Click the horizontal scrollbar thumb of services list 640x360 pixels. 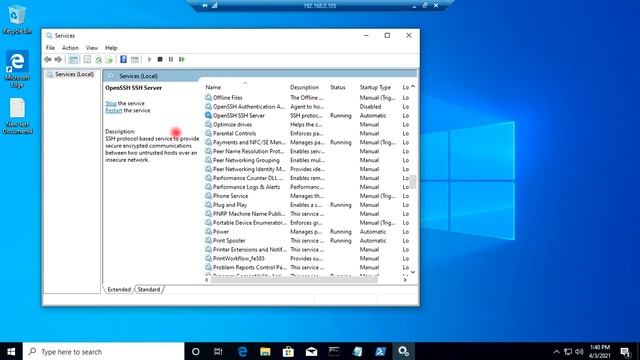(x=294, y=280)
